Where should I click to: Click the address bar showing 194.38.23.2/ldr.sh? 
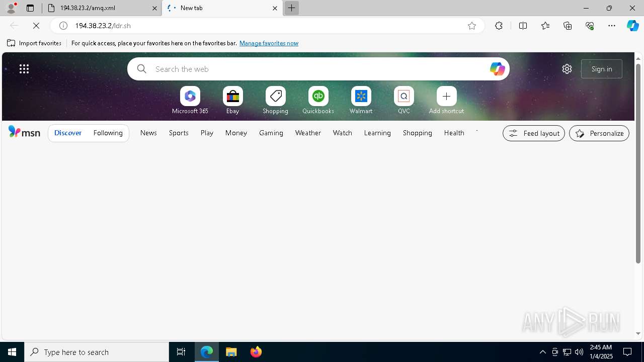click(267, 26)
